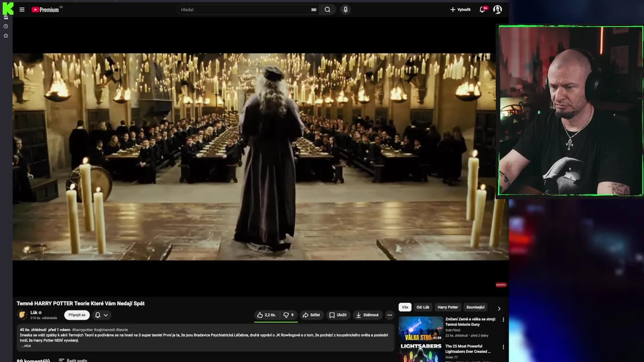Open options menu for Zničení Země video
The height and width of the screenshot is (362, 644).
click(503, 320)
